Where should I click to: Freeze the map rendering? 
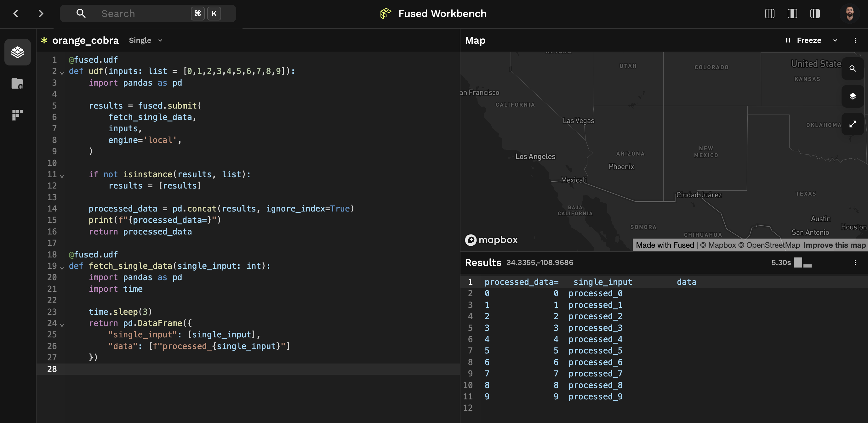[803, 40]
